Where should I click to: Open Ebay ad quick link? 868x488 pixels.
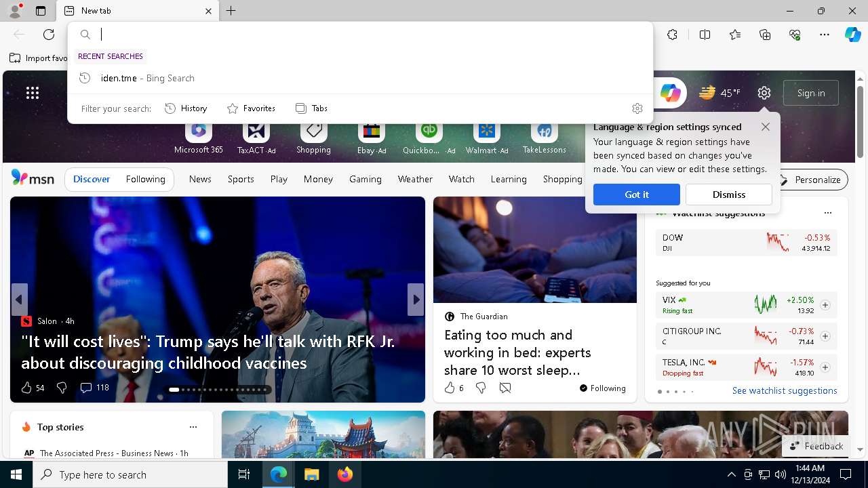372,138
